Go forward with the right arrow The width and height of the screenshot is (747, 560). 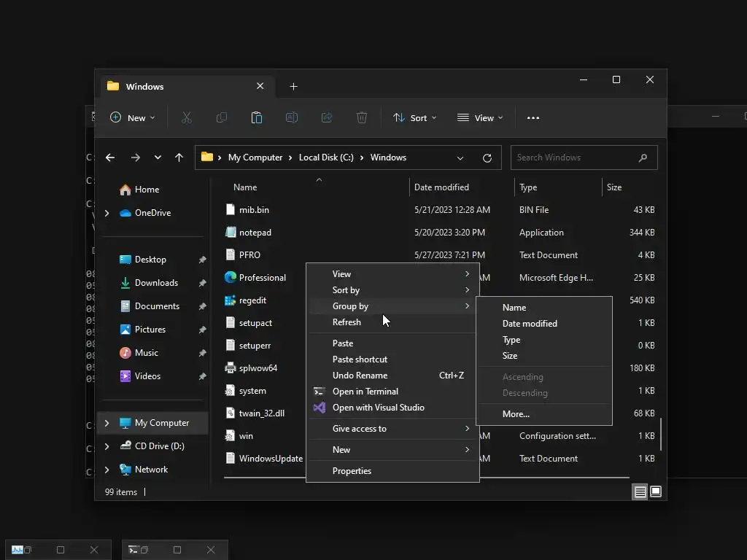[135, 157]
